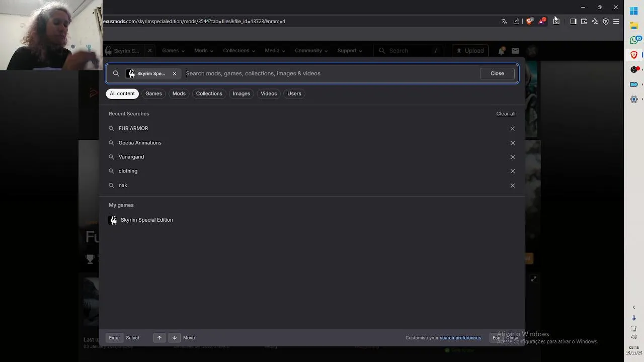644x362 pixels.
Task: Click the magnifier icon in search bar
Action: pyautogui.click(x=116, y=73)
